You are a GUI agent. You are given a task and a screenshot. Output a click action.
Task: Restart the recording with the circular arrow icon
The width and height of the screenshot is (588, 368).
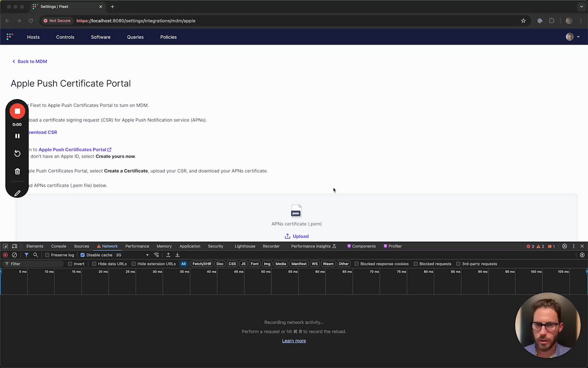pos(17,153)
